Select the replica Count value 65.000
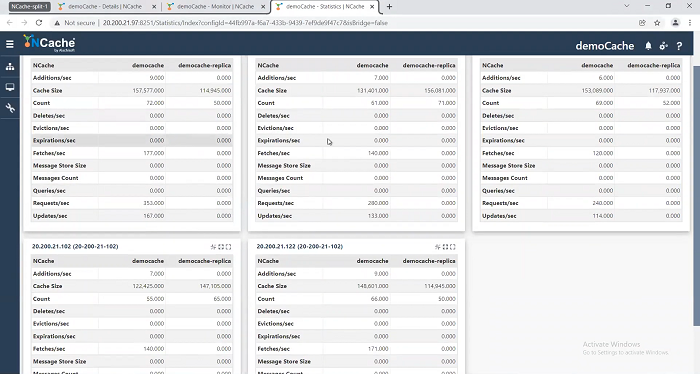This screenshot has height=374, width=700. [222, 299]
